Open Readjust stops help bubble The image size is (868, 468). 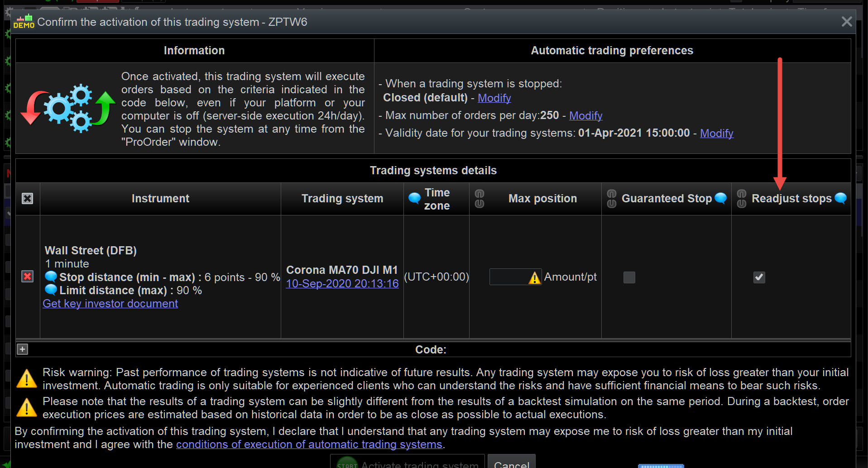coord(840,198)
